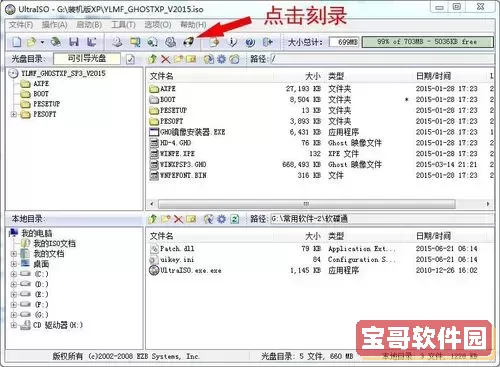
Task: Click the Add files toolbar icon
Action: pyautogui.click(x=214, y=42)
